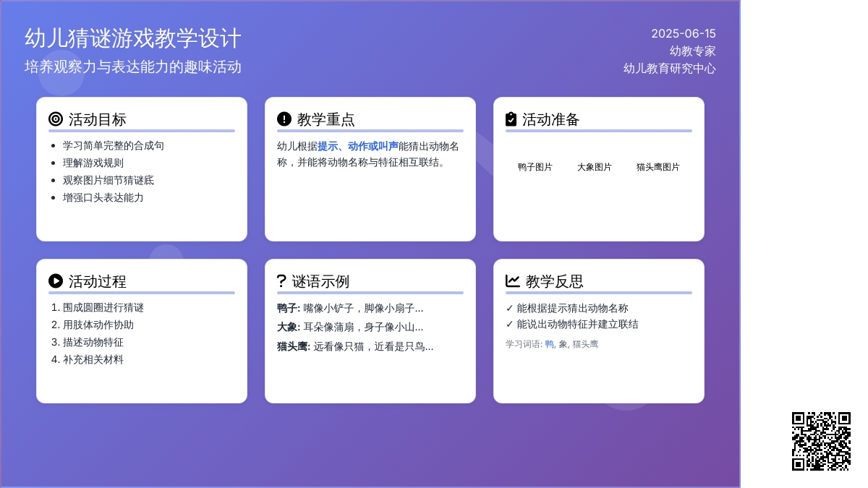Click the 学习词语 label
868x488 pixels.
[x=524, y=344]
